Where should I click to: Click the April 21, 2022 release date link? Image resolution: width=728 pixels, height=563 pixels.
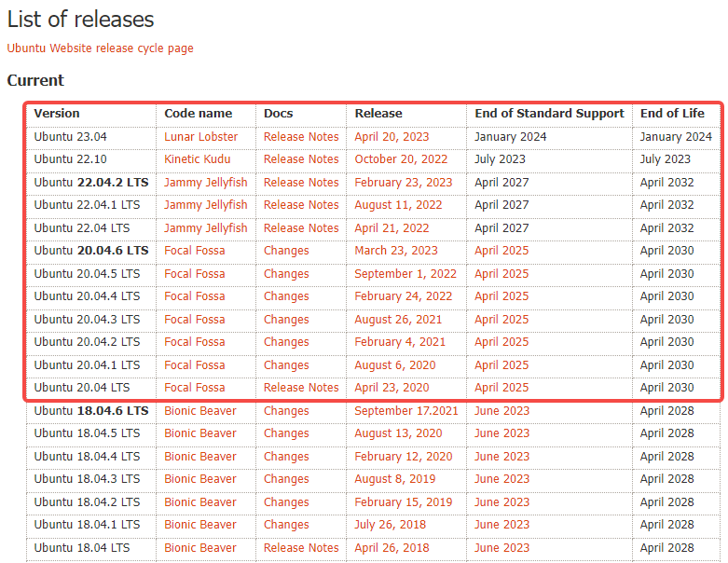point(391,227)
